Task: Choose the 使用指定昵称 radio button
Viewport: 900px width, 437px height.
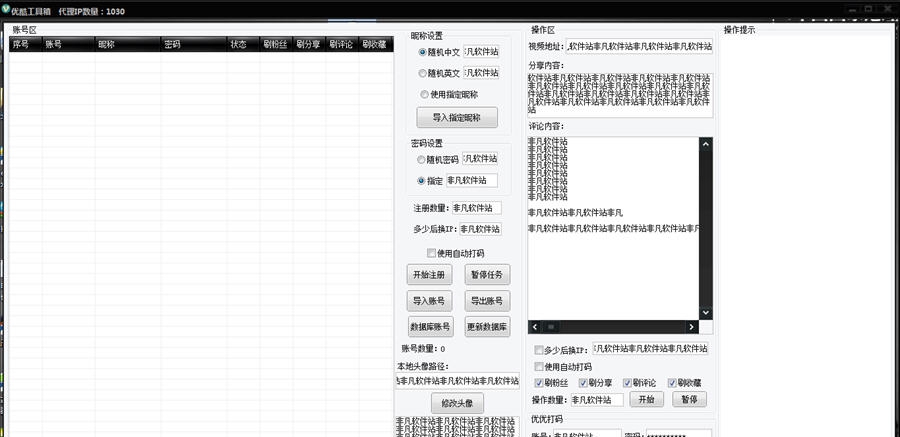Action: pyautogui.click(x=422, y=95)
